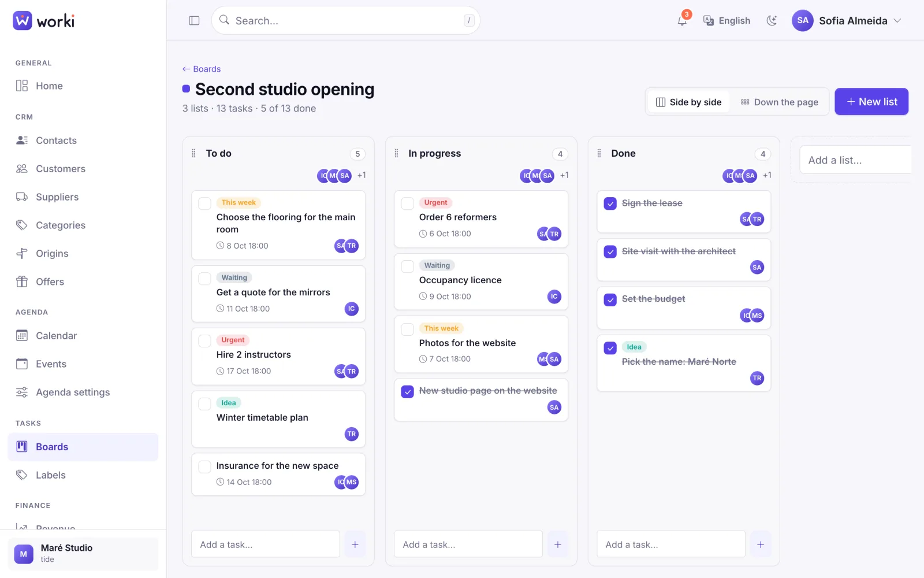This screenshot has width=924, height=578.
Task: Open the notifications bell
Action: 683,21
